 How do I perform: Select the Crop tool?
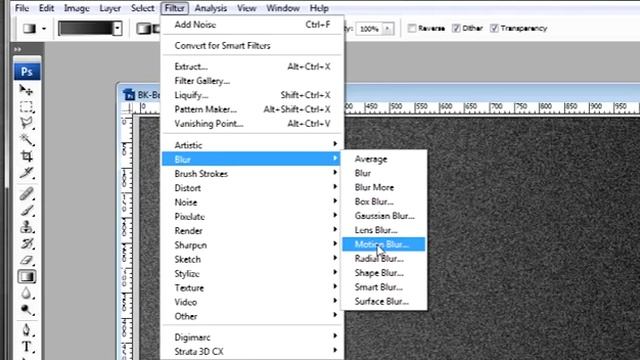[27, 156]
